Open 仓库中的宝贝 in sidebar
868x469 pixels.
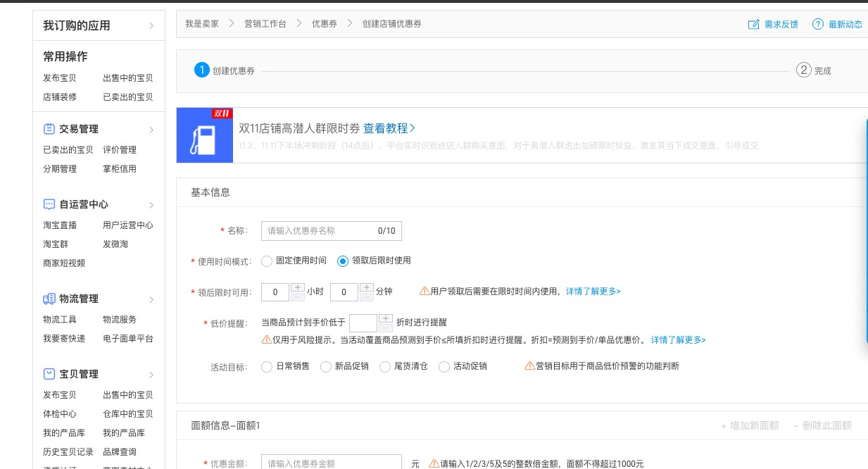point(128,414)
